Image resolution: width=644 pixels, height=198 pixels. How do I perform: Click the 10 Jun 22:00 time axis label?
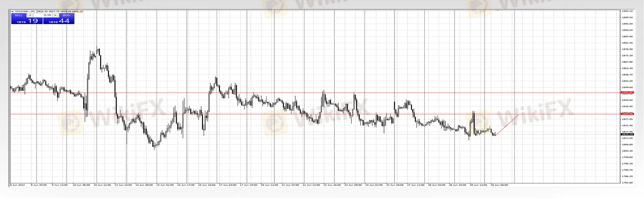(102, 185)
